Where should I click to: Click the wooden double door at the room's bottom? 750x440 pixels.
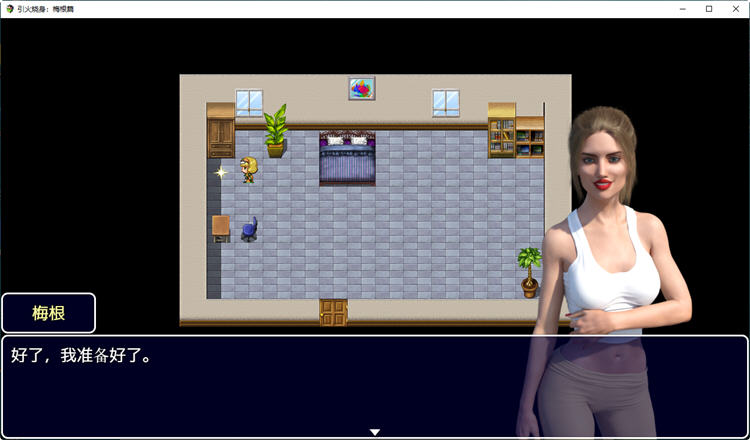pos(333,312)
